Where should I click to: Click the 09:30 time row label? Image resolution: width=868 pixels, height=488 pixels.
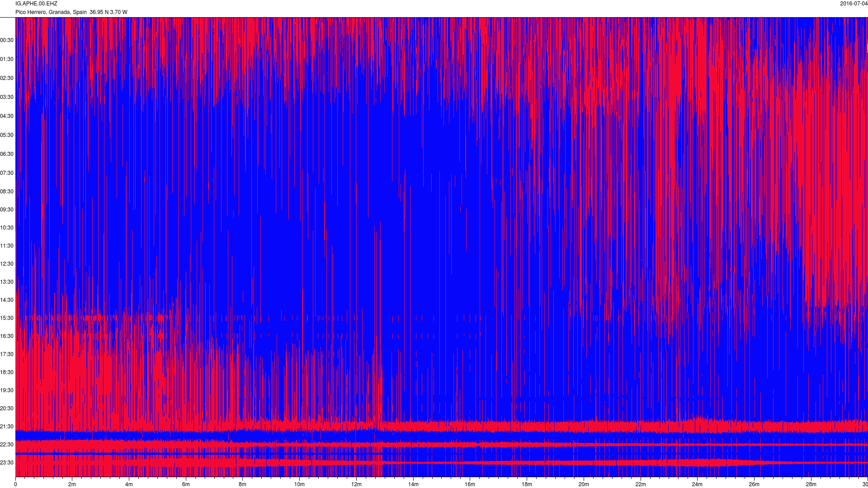click(x=7, y=210)
